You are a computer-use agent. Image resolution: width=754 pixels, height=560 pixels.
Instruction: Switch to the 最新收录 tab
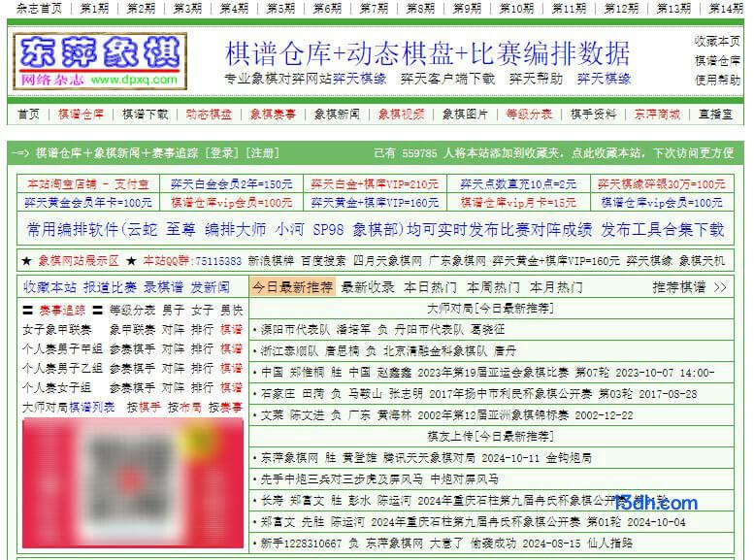pos(368,287)
